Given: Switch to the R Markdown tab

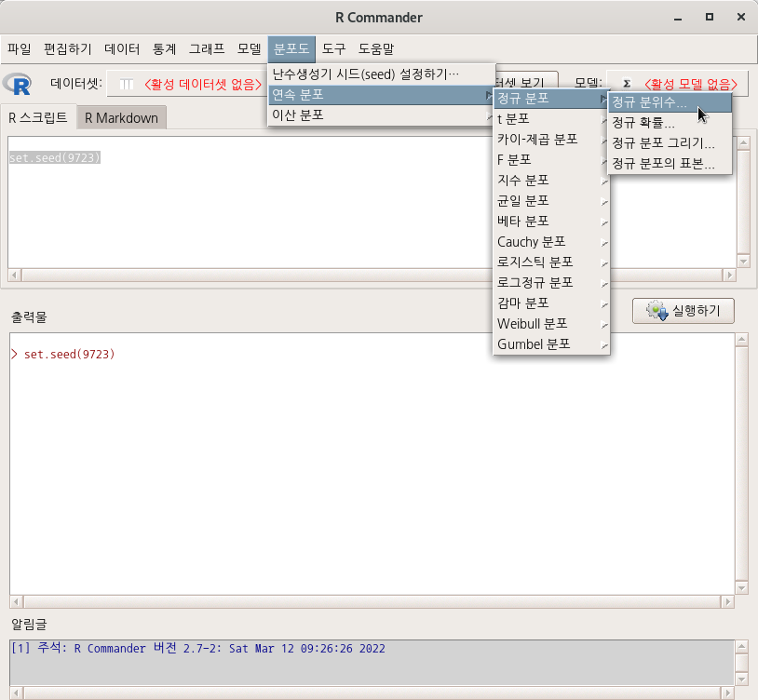Looking at the screenshot, I should (x=122, y=118).
